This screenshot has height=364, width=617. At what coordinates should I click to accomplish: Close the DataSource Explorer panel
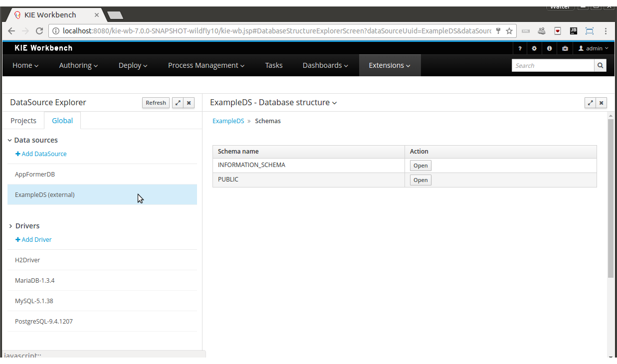[x=189, y=103]
